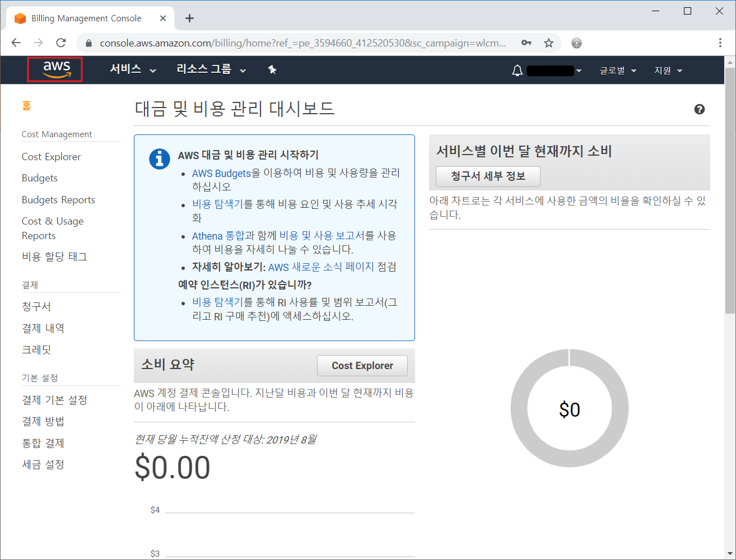Viewport: 736px width, 560px height.
Task: Click the scrollbar down arrow
Action: (x=730, y=554)
